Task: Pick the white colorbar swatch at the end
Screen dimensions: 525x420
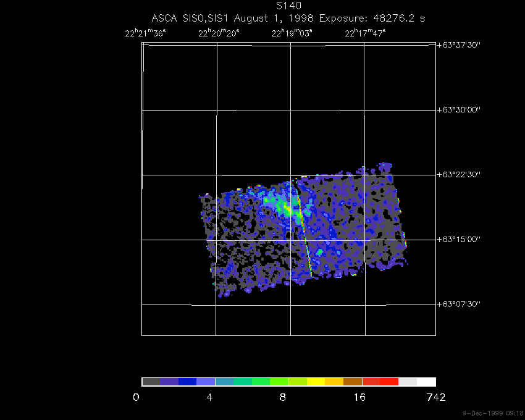Action: pos(426,382)
